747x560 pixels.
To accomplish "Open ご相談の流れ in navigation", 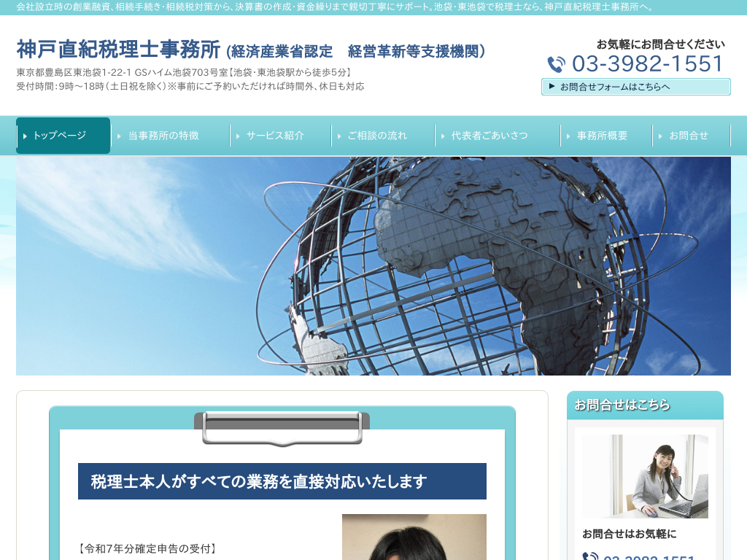I will [377, 136].
